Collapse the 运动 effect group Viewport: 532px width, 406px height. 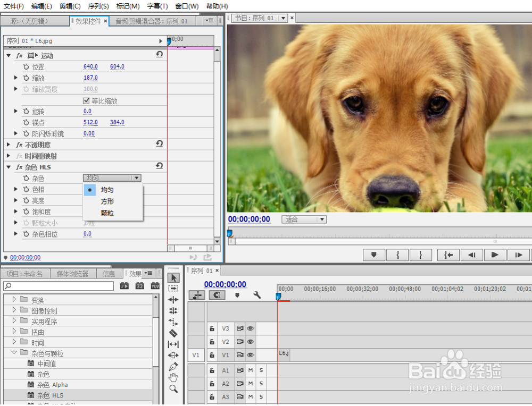click(x=9, y=56)
